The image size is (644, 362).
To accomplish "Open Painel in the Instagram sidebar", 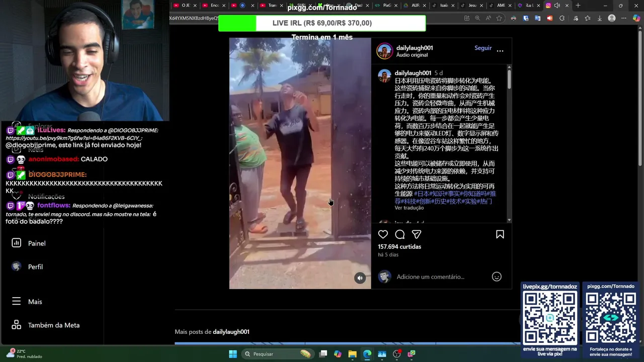I will 36,243.
